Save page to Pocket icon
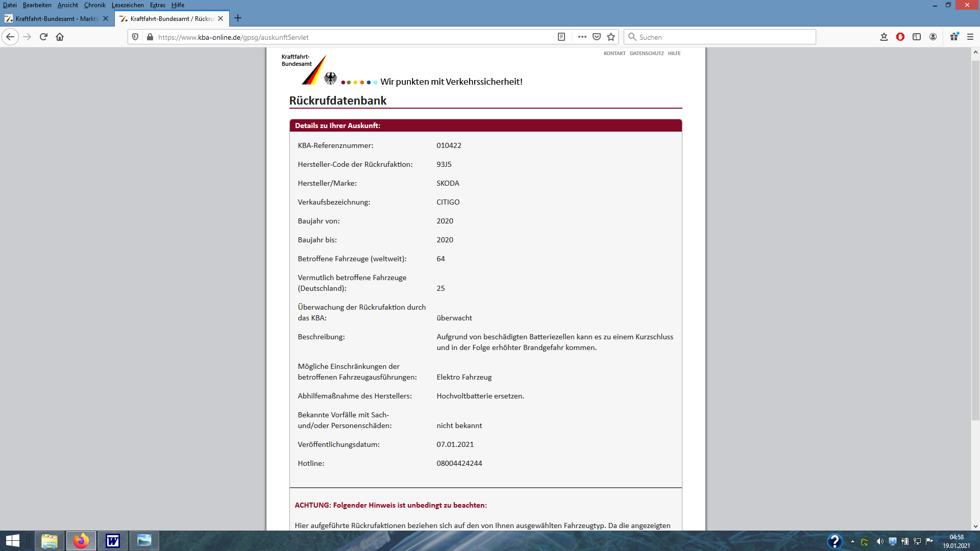Screen dimensions: 980x551 click(597, 37)
